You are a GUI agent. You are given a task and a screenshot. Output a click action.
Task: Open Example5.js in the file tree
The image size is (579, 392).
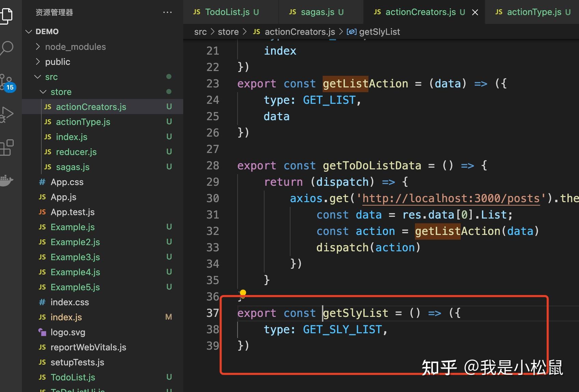coord(103,287)
